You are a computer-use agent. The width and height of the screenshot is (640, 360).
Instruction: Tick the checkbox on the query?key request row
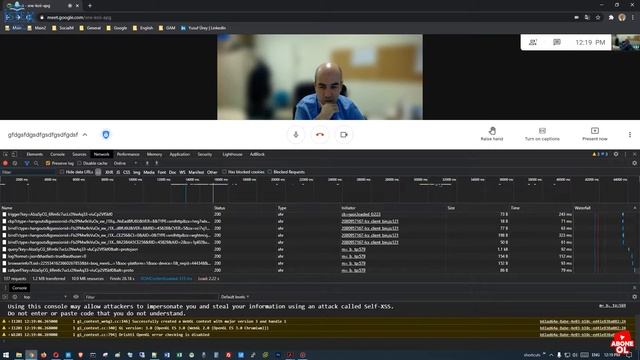pyautogui.click(x=4, y=249)
